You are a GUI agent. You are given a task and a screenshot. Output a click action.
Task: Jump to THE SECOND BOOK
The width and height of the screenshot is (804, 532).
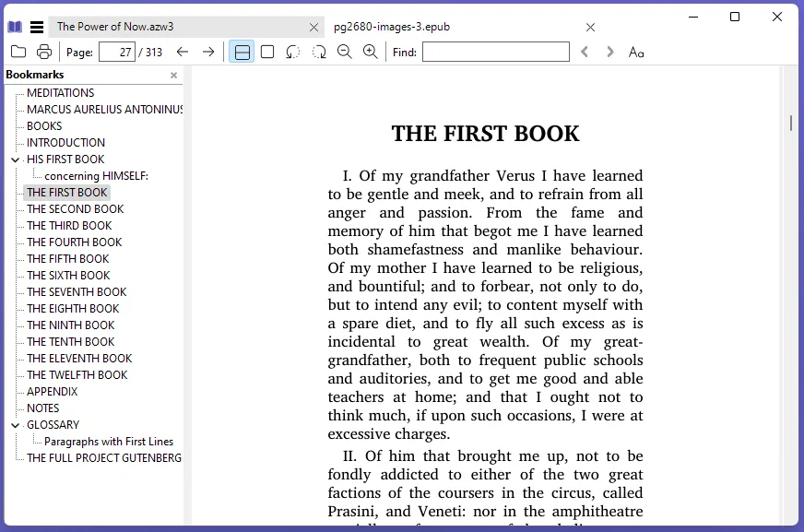click(x=76, y=209)
